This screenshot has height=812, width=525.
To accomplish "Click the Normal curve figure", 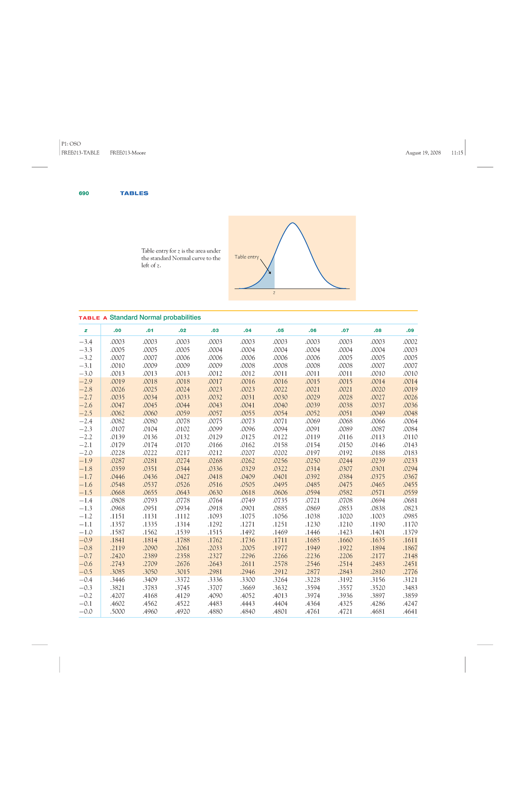I will pyautogui.click(x=292, y=258).
